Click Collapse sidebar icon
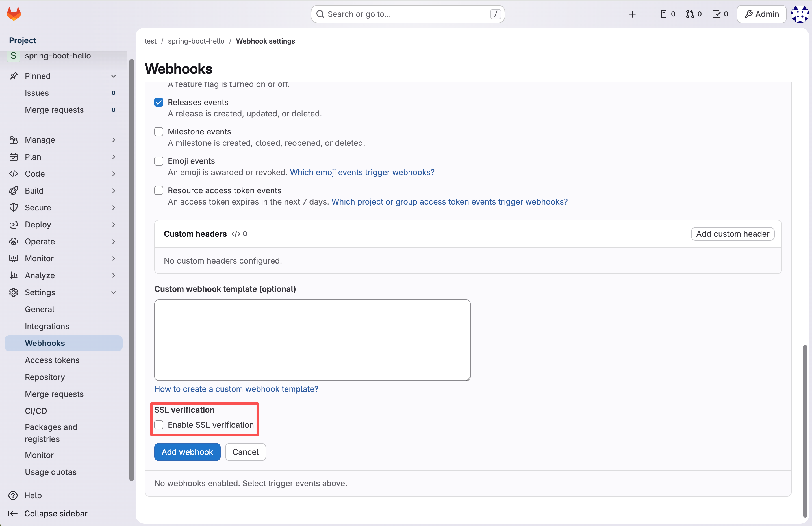The height and width of the screenshot is (526, 812). coord(13,513)
